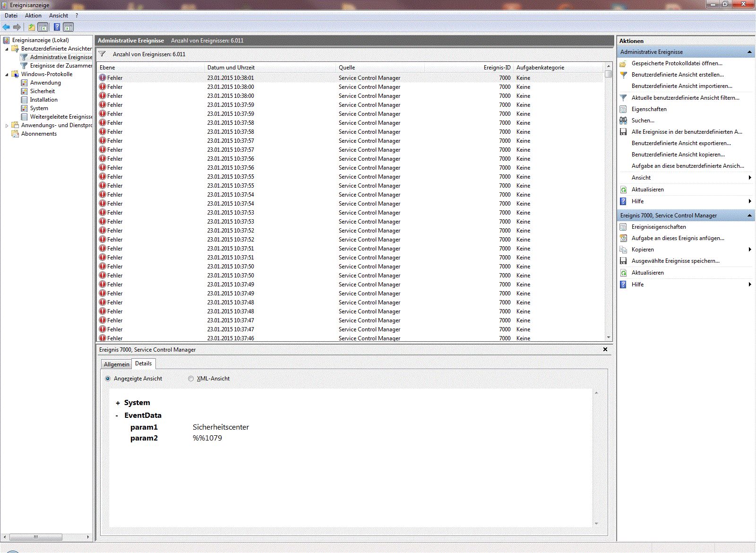Open the Kopieren submenu arrow
This screenshot has width=756, height=553.
tap(750, 250)
